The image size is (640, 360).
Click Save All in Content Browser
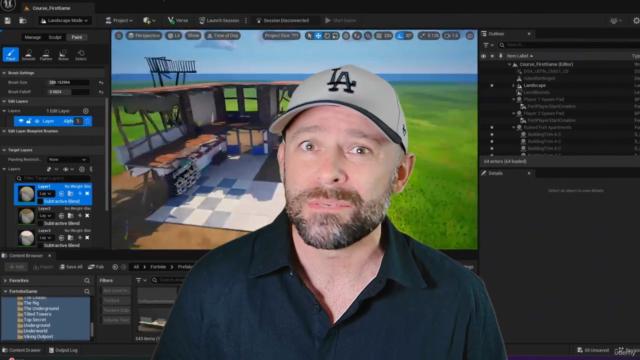click(x=71, y=267)
